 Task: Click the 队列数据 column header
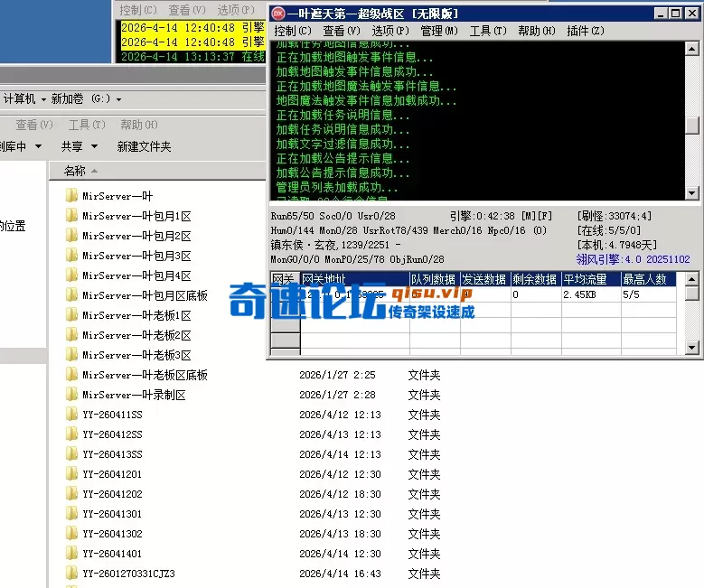pos(435,279)
